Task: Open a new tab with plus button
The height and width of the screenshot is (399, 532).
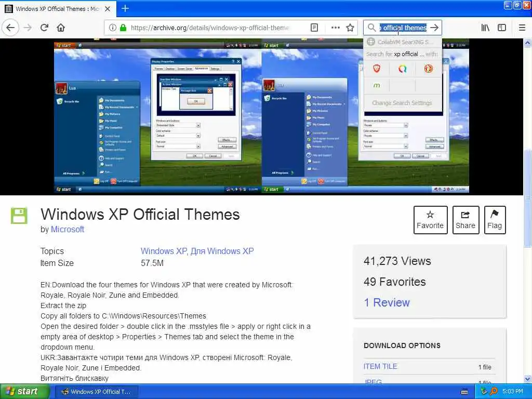Action: coord(125,8)
